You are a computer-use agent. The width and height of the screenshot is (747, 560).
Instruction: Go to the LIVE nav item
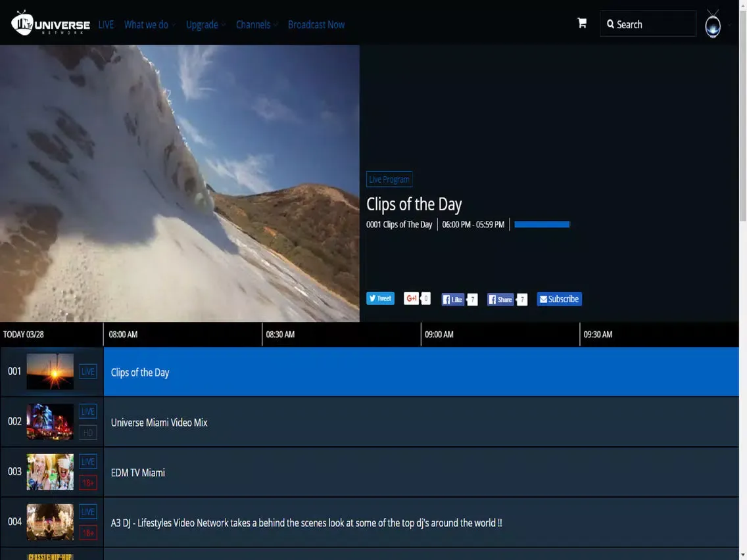coord(106,25)
